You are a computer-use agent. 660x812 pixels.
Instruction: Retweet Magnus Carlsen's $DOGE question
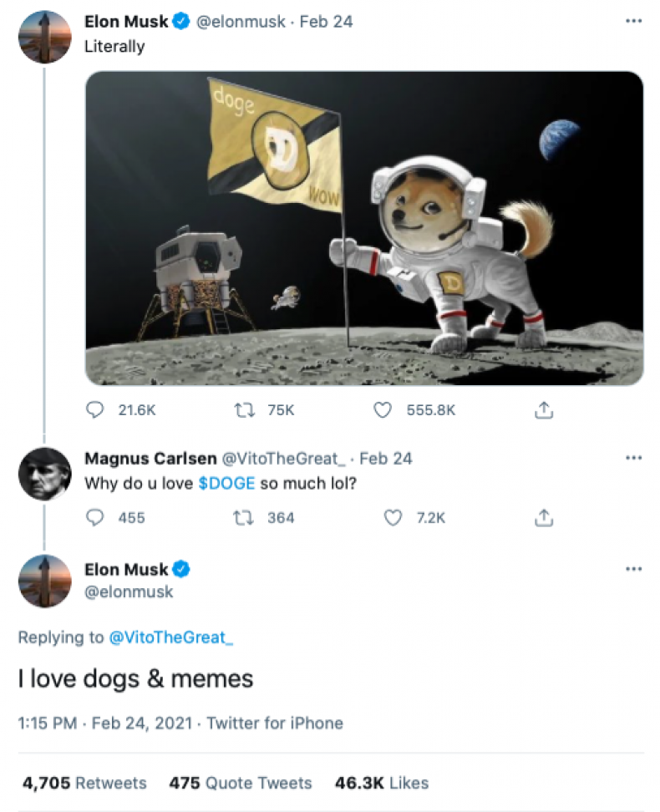pyautogui.click(x=245, y=518)
